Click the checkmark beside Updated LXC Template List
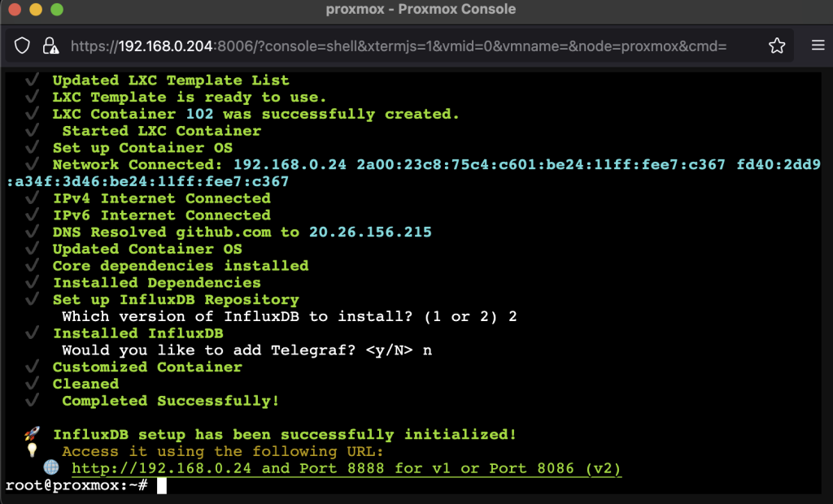Image resolution: width=833 pixels, height=504 pixels. pos(31,80)
